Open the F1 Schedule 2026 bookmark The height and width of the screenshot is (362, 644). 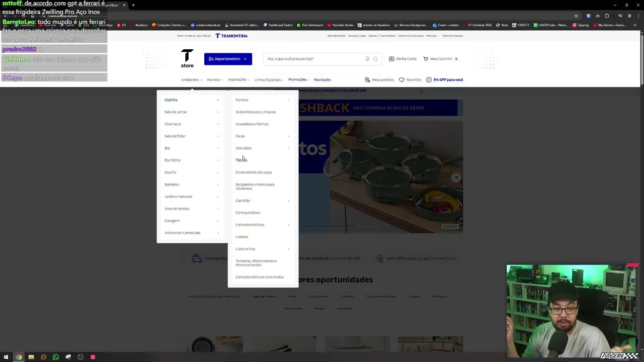[x=478, y=25]
